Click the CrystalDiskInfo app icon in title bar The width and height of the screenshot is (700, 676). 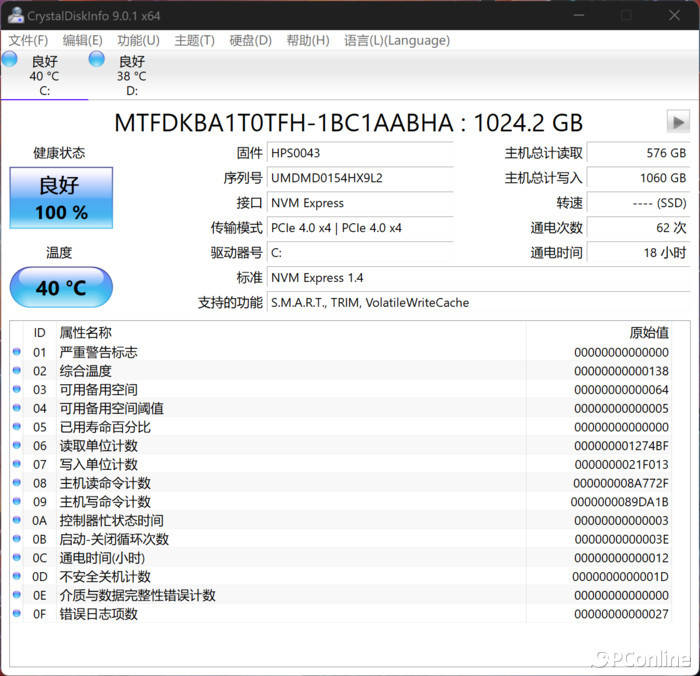(x=16, y=15)
